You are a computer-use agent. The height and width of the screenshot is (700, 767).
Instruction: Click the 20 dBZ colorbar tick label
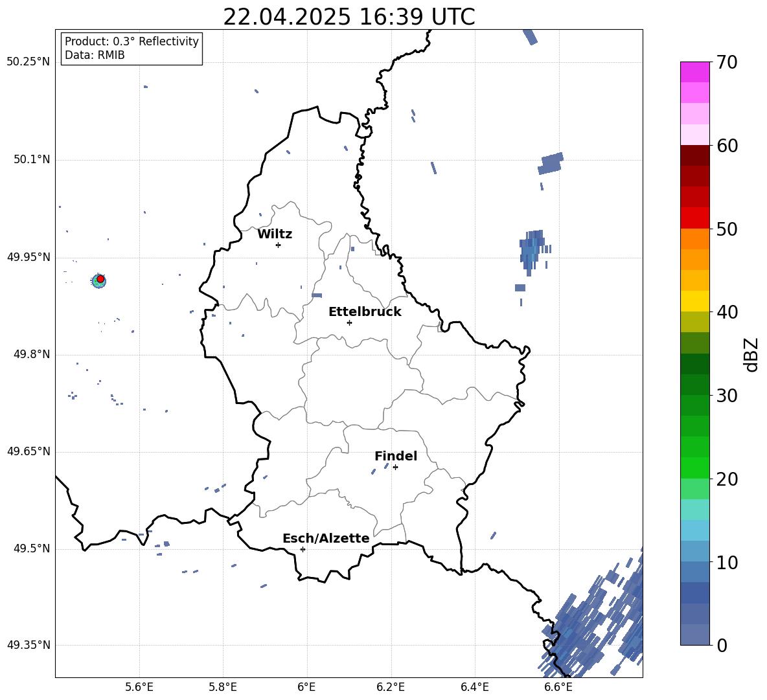[x=727, y=479]
